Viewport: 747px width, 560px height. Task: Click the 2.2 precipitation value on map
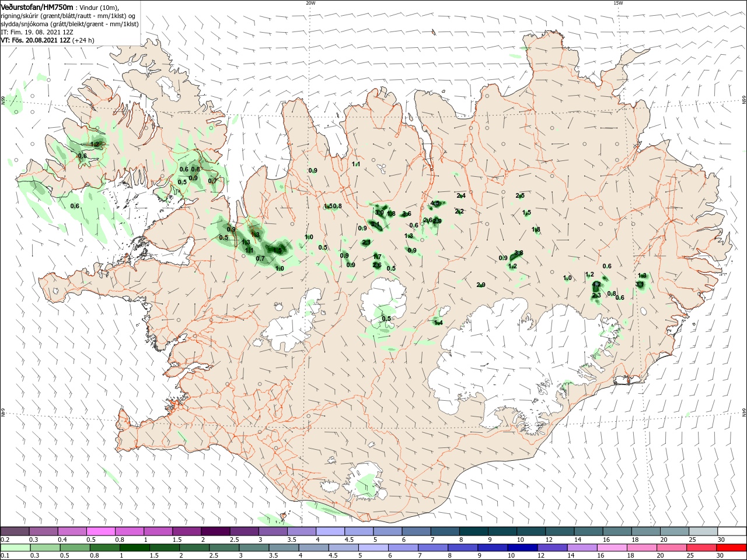[x=459, y=211]
